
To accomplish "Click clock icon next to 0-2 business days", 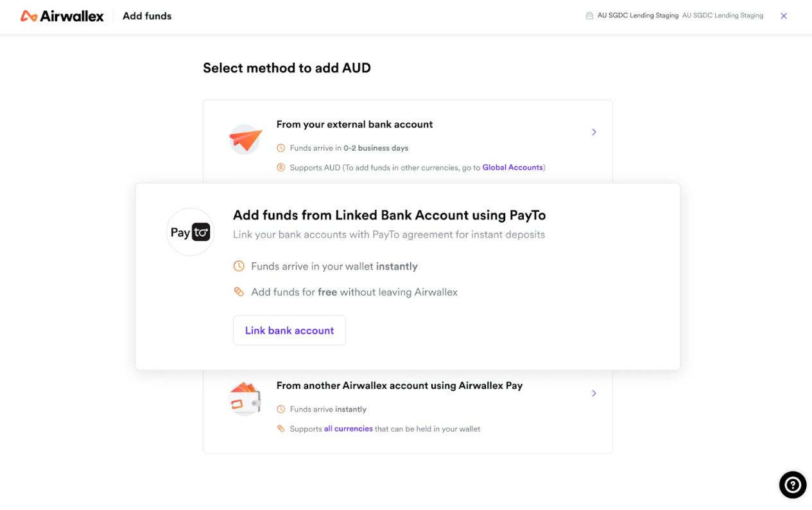I will click(281, 148).
